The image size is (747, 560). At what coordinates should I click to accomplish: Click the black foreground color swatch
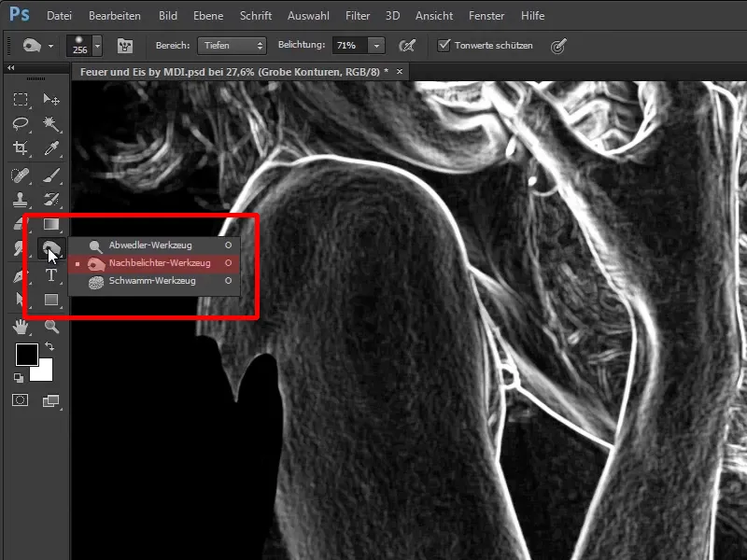[27, 355]
